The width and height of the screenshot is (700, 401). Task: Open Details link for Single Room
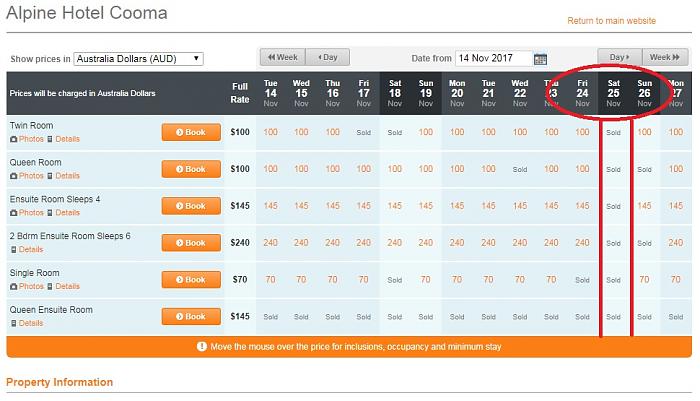67,286
